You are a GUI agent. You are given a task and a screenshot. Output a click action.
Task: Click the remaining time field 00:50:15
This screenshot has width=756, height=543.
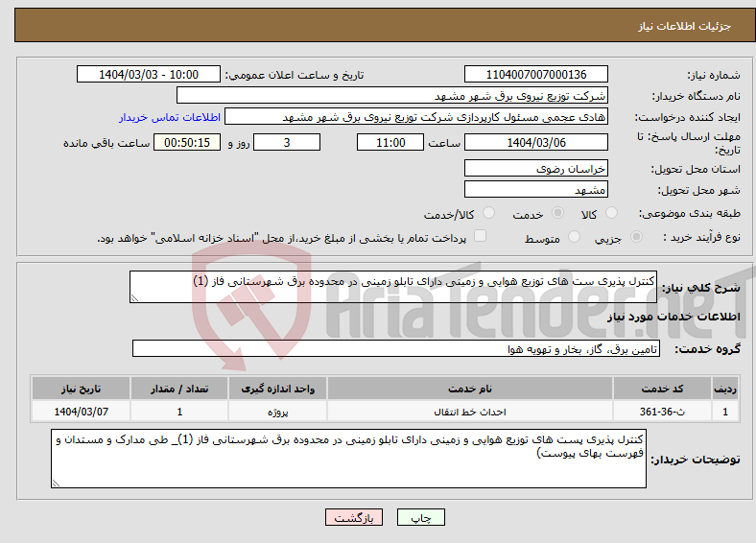(x=187, y=142)
